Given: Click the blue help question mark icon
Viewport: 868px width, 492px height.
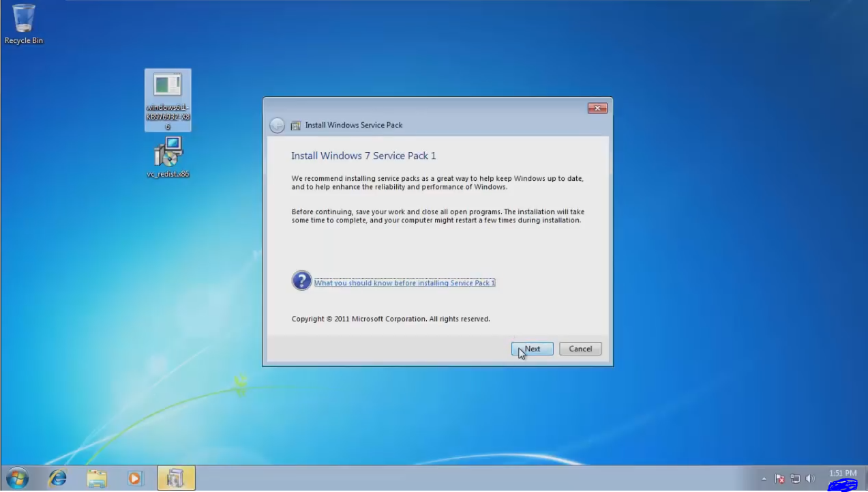Looking at the screenshot, I should point(301,280).
